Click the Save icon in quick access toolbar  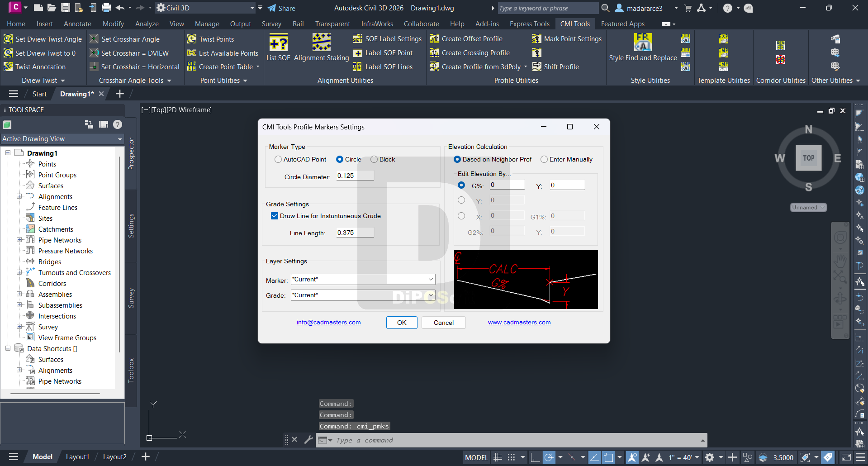click(x=66, y=8)
